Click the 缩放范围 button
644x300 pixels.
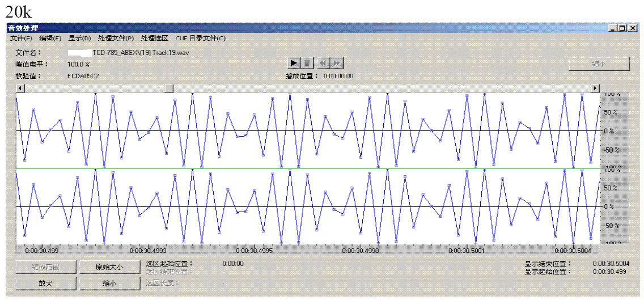(x=45, y=267)
